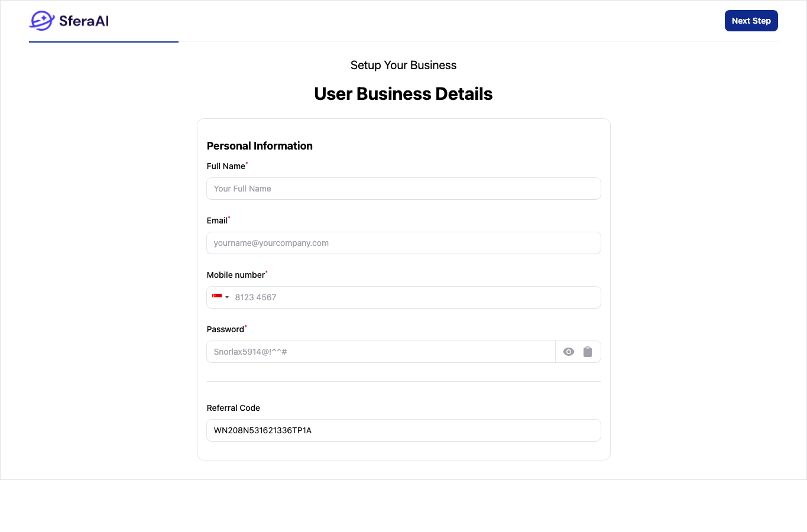Screen dimensions: 807x532
Task: Click the Full Name field label
Action: pyautogui.click(x=226, y=166)
